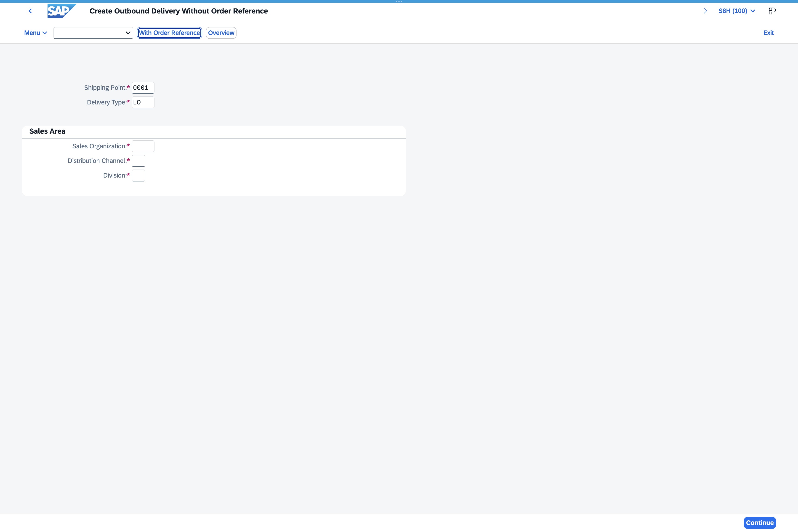Screen dimensions: 798x532
Task: Click the page title Create Outbound Delivery
Action: point(178,11)
